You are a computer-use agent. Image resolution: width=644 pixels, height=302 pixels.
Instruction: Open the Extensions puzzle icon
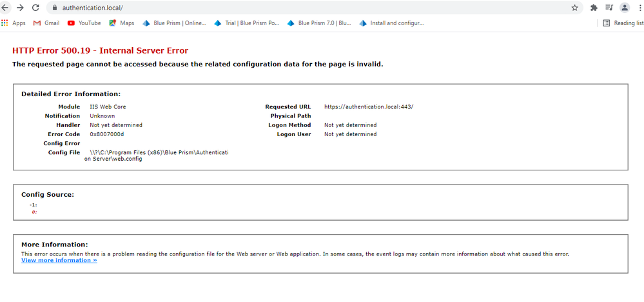[x=594, y=7]
